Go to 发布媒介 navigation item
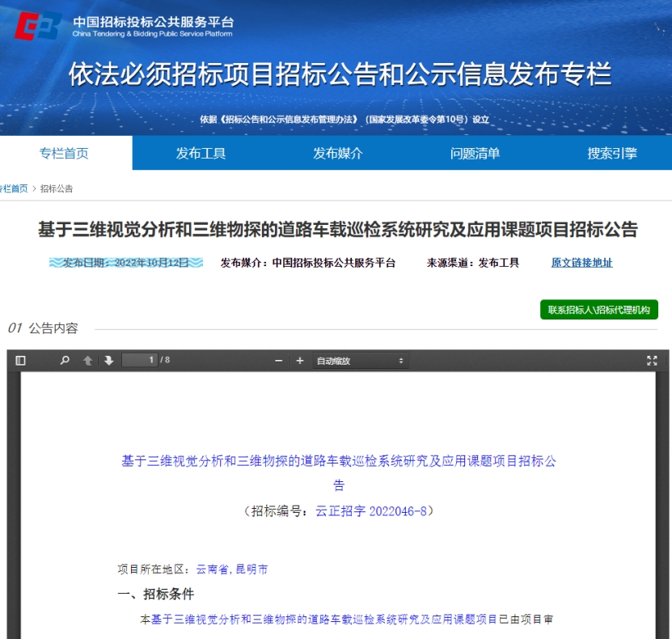The image size is (672, 639). (338, 154)
